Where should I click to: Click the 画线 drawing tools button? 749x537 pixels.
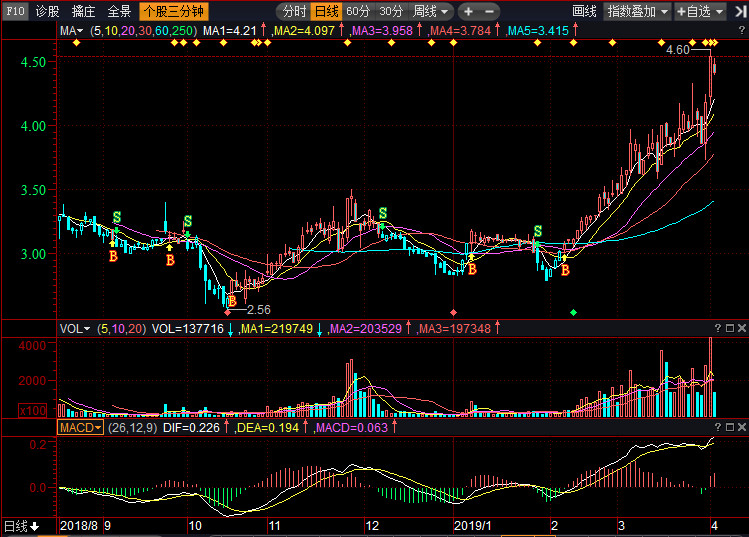tap(584, 11)
